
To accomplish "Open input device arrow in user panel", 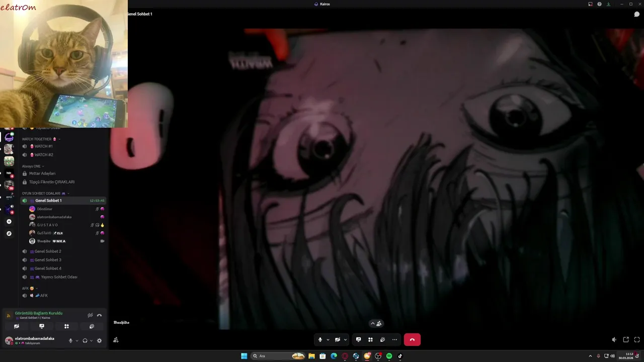I will [x=76, y=340].
